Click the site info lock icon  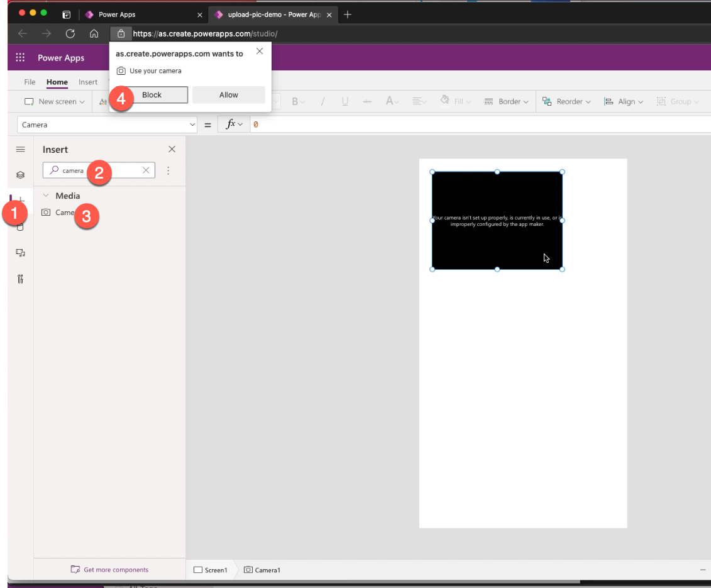tap(121, 33)
